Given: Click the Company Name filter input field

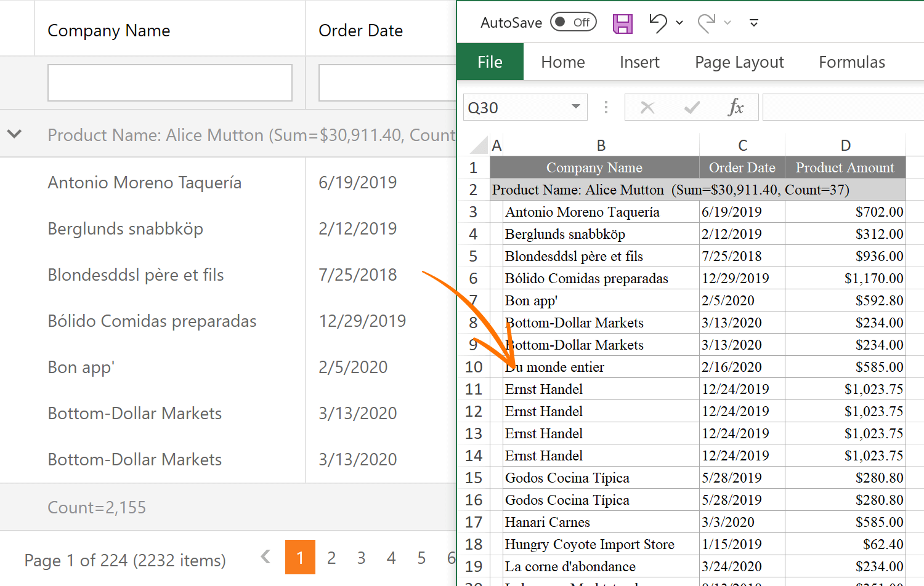Looking at the screenshot, I should point(170,83).
